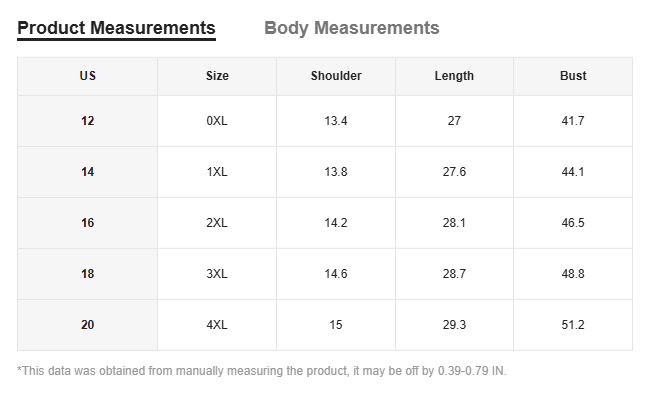
Task: Click the 4XL size cell
Action: pyautogui.click(x=217, y=325)
